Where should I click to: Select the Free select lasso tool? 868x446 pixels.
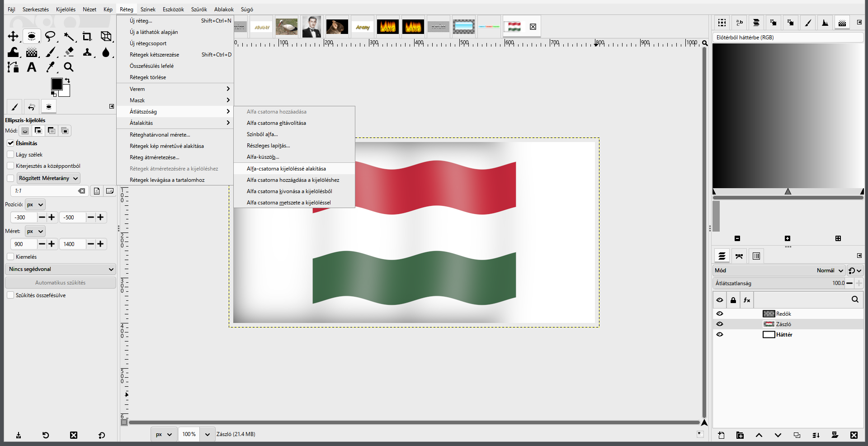pos(50,36)
